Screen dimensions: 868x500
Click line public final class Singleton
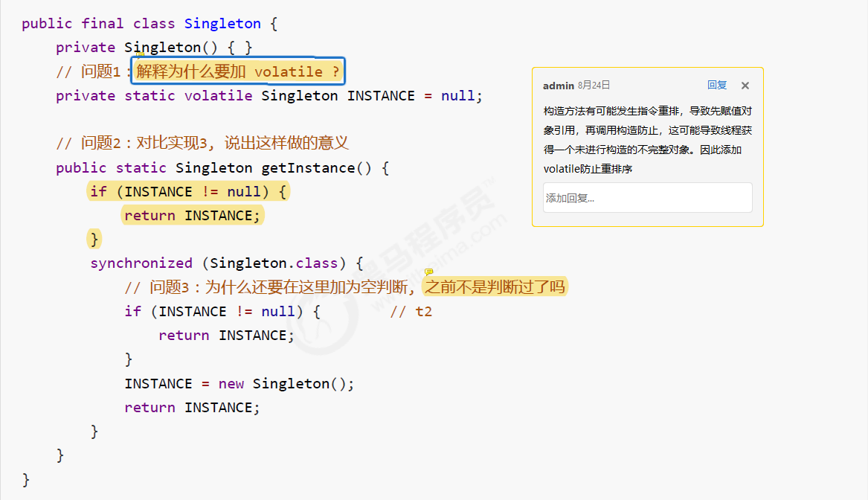[x=150, y=24]
